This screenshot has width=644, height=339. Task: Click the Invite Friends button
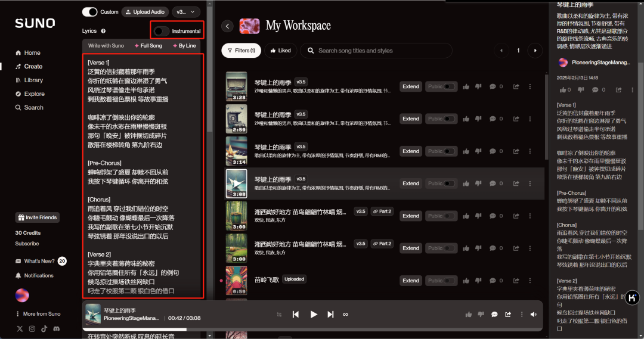[38, 217]
